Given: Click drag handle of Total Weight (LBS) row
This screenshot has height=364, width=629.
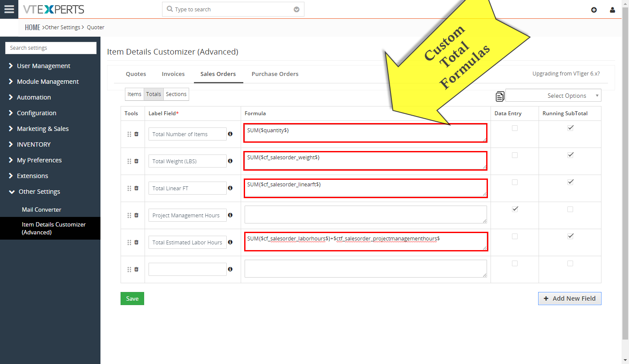Looking at the screenshot, I should 129,161.
